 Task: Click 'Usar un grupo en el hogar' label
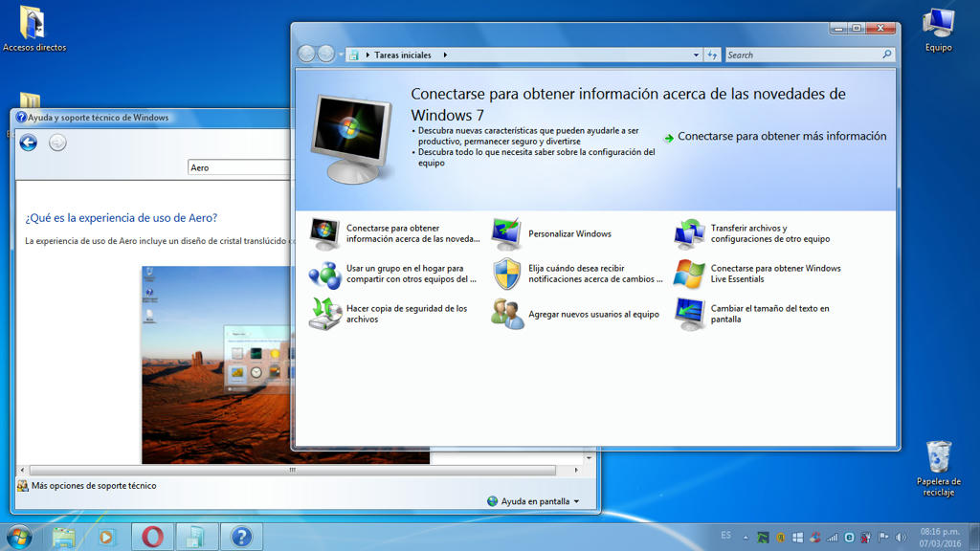click(412, 274)
